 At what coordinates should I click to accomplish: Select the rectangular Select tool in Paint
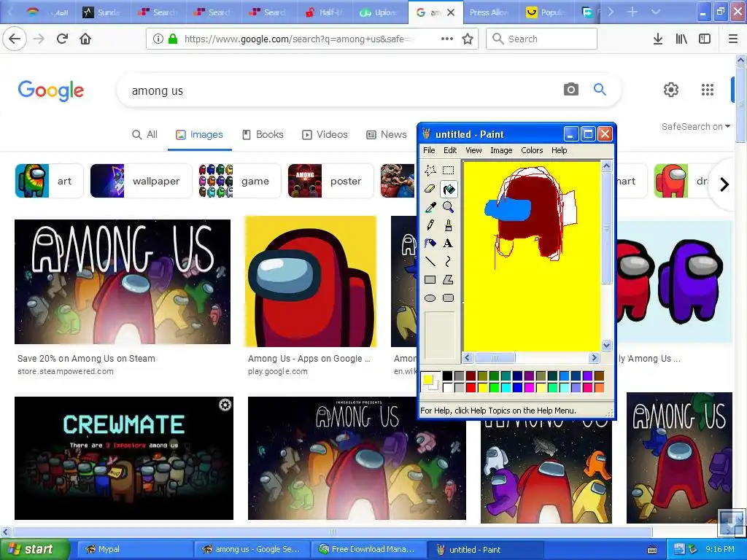coord(448,171)
